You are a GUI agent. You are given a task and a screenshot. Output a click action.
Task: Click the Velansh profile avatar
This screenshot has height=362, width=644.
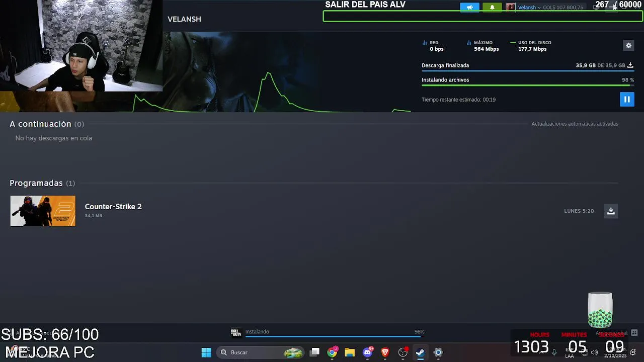pos(511,8)
